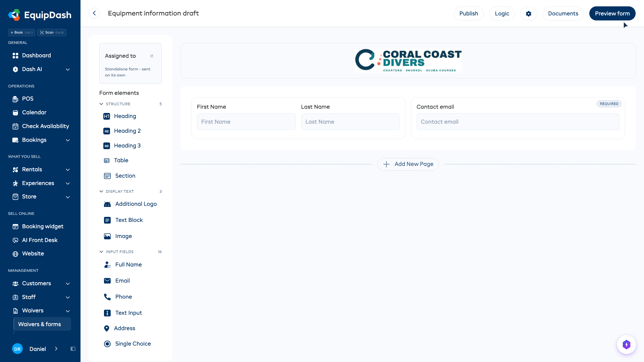Collapse the Display Text group
Image resolution: width=644 pixels, height=362 pixels.
click(101, 191)
